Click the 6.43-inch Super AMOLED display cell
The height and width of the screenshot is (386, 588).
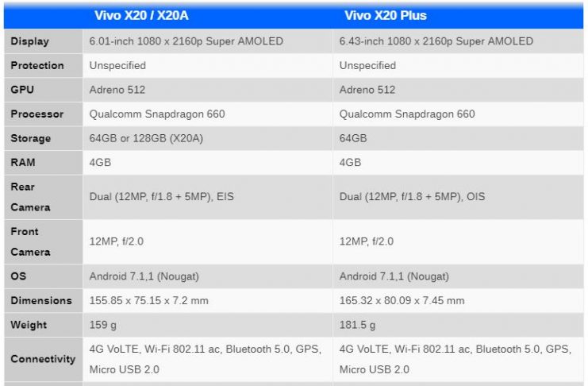[x=436, y=41]
